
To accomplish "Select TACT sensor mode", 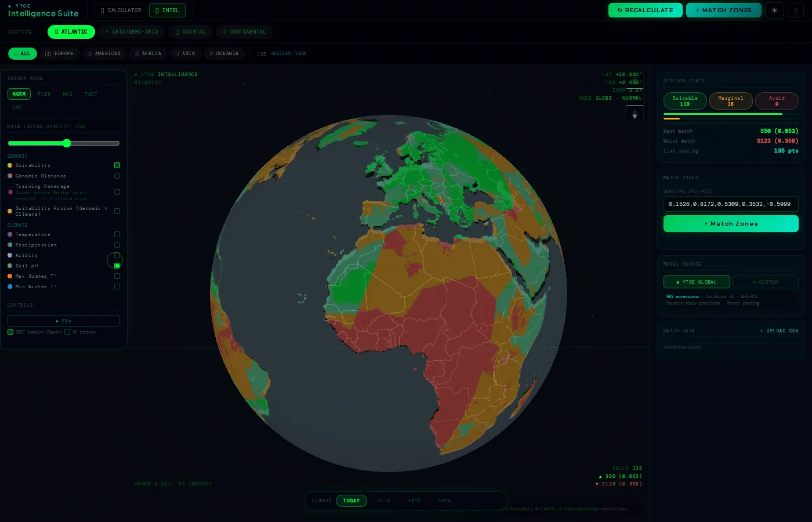I will coord(91,94).
